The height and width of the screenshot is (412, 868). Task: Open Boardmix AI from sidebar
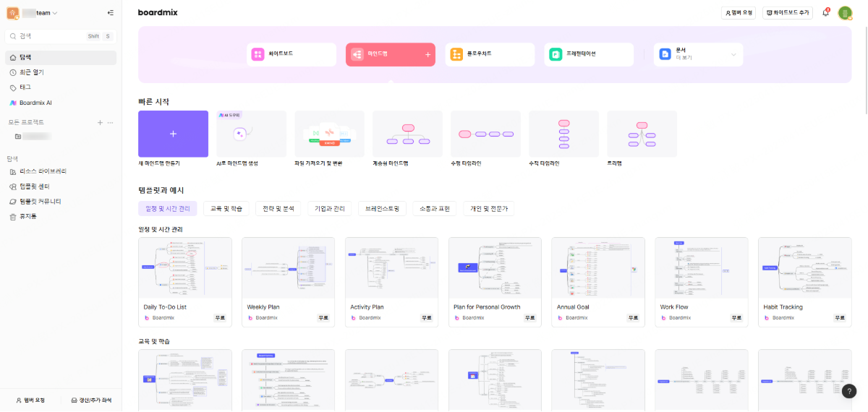(x=31, y=103)
